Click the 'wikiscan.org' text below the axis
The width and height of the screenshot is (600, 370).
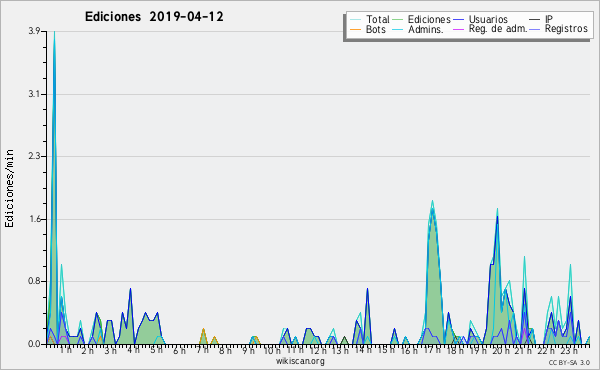click(x=300, y=361)
